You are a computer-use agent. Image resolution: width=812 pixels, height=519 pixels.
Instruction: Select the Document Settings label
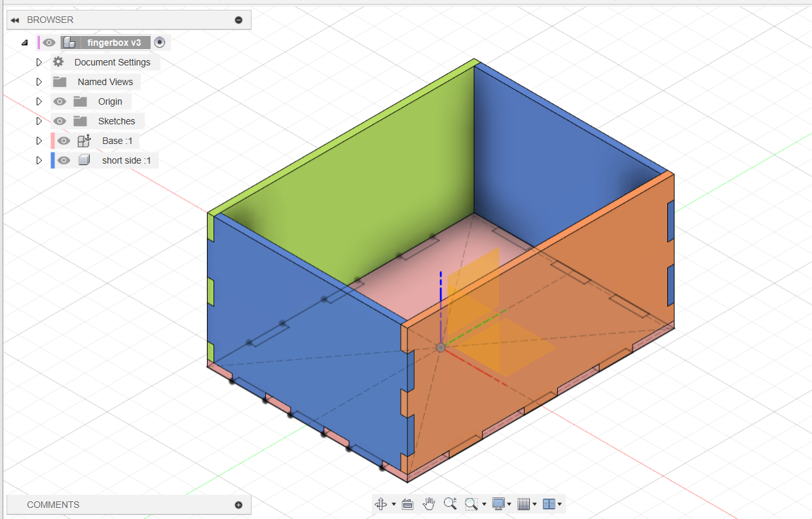[x=113, y=62]
